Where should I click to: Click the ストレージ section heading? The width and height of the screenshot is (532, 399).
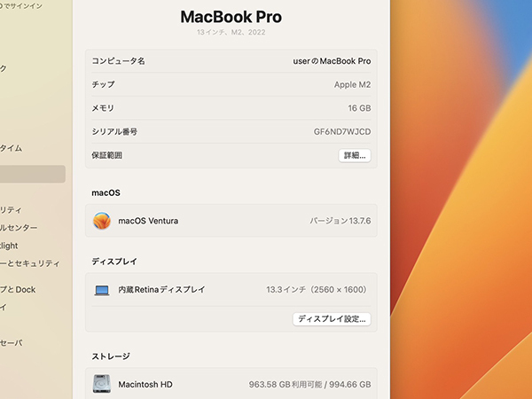(111, 356)
